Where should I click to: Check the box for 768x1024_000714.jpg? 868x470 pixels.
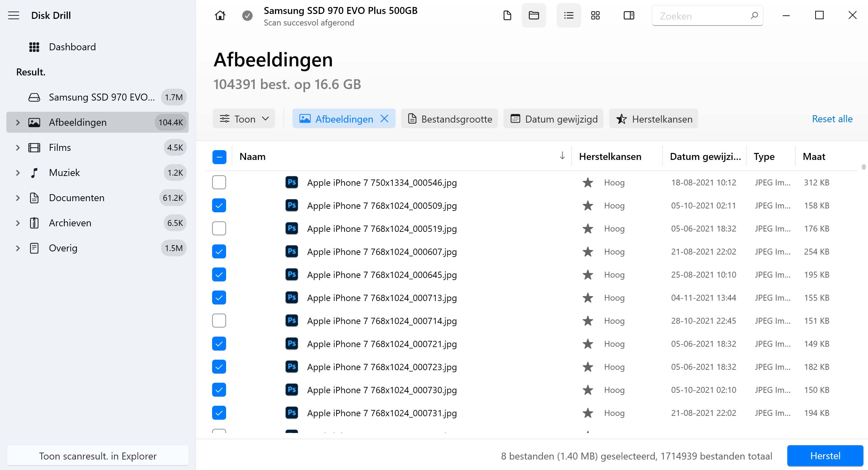[219, 321]
